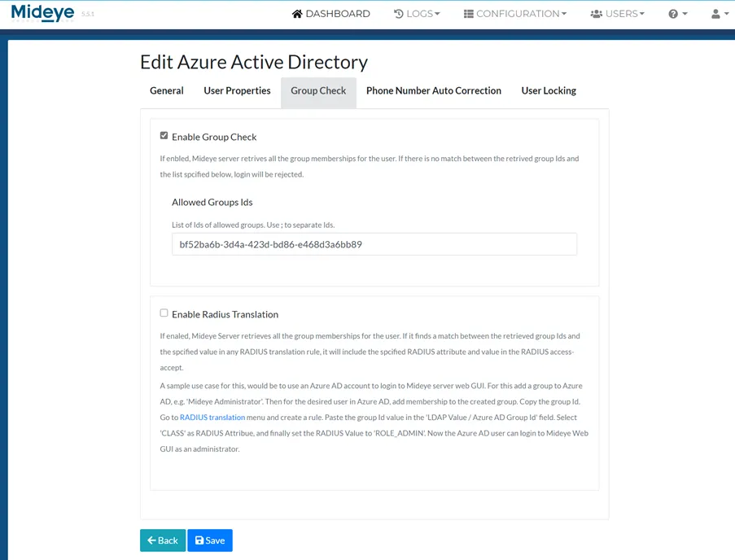Click the Back arrow icon

click(151, 540)
